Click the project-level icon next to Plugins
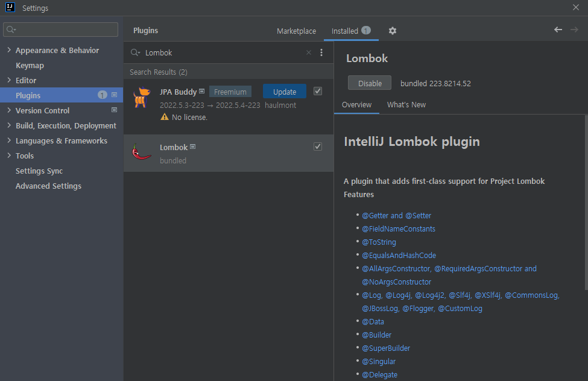This screenshot has width=588, height=381. (115, 95)
